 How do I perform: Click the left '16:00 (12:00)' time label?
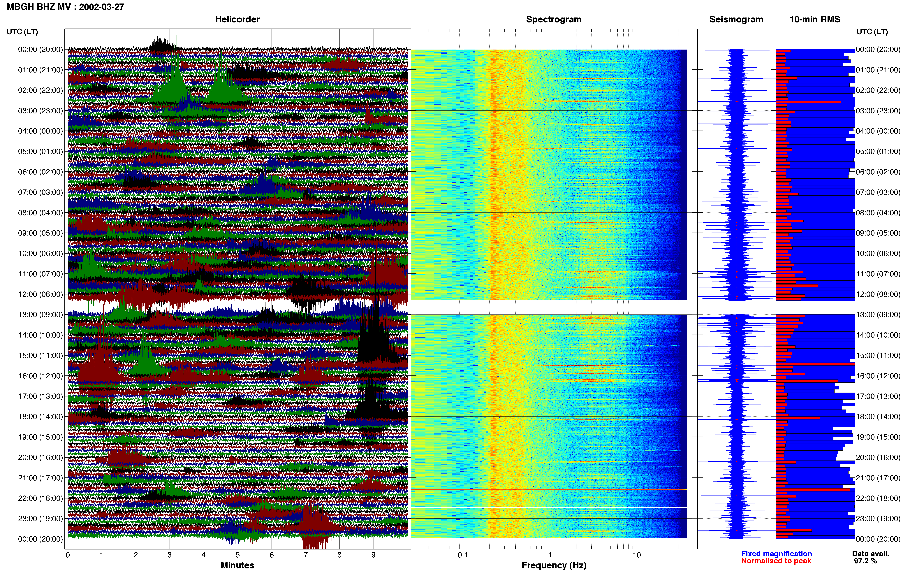click(x=41, y=376)
